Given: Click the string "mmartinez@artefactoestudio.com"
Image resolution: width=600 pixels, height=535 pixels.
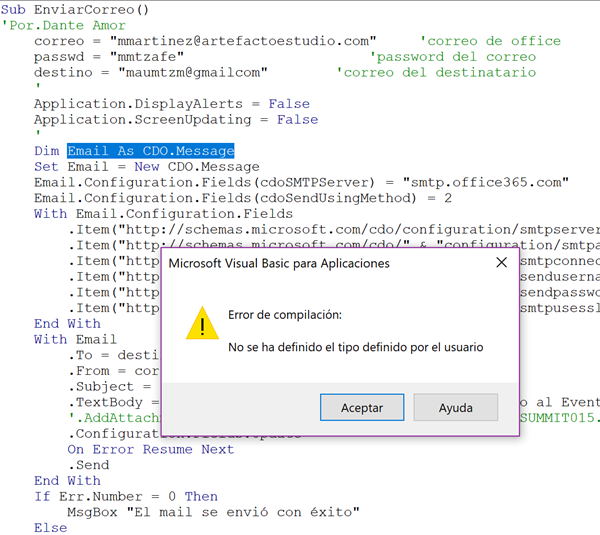Looking at the screenshot, I should [243, 41].
